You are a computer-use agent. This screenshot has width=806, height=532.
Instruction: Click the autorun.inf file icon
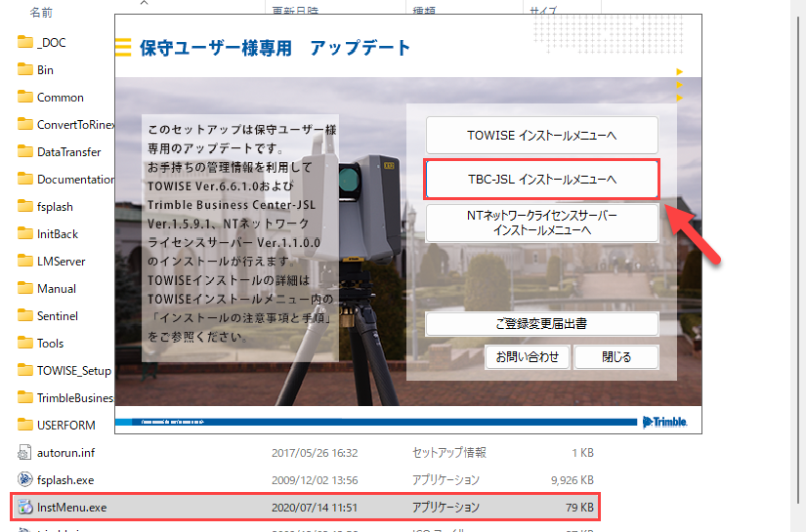click(x=24, y=452)
